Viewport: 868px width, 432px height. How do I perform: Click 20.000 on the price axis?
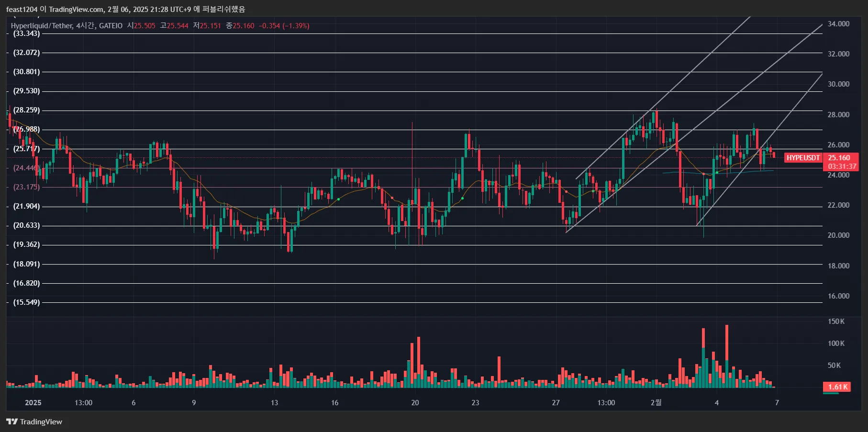(x=838, y=235)
